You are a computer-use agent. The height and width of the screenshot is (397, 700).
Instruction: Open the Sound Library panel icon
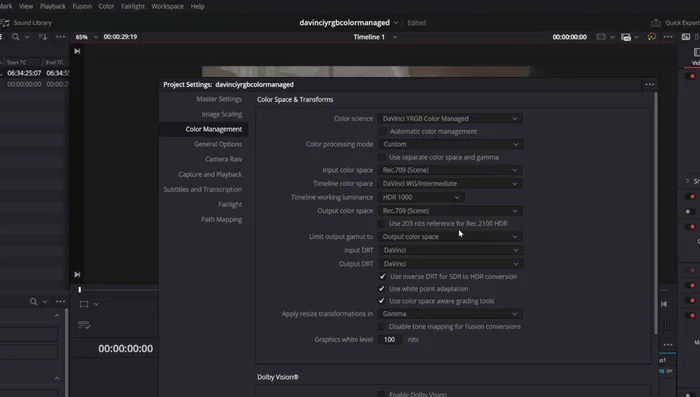(x=5, y=23)
